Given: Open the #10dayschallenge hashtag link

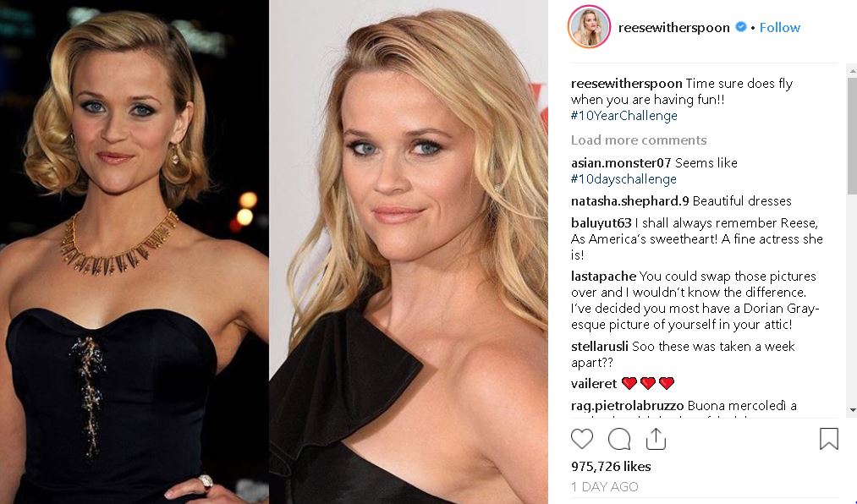Looking at the screenshot, I should (624, 179).
